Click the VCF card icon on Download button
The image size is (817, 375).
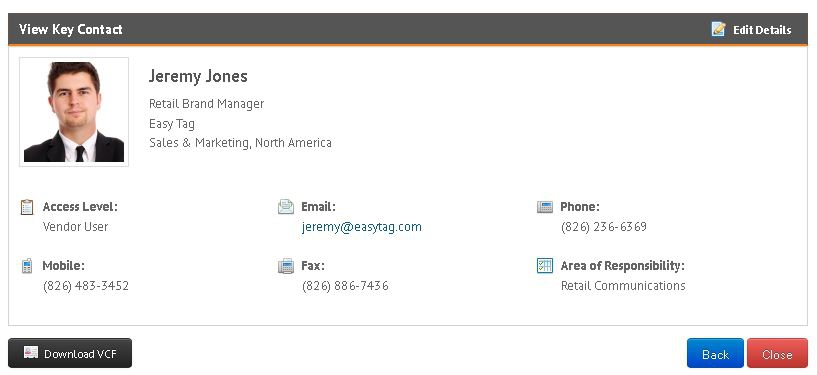point(31,353)
